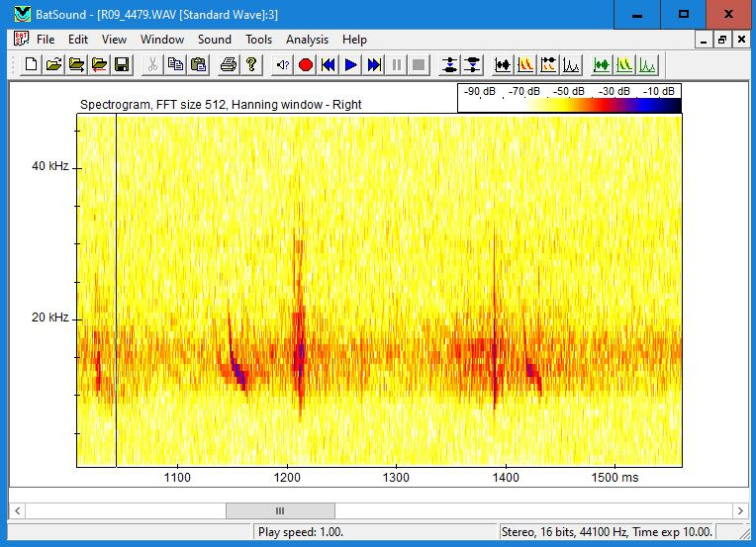The width and height of the screenshot is (756, 547).
Task: Click the Print icon in the toolbar
Action: [229, 65]
